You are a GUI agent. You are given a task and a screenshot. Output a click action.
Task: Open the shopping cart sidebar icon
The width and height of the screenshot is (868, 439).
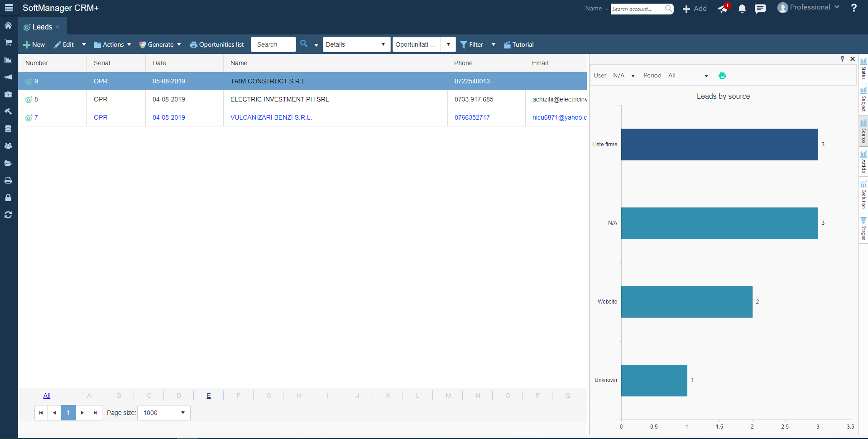pos(8,43)
